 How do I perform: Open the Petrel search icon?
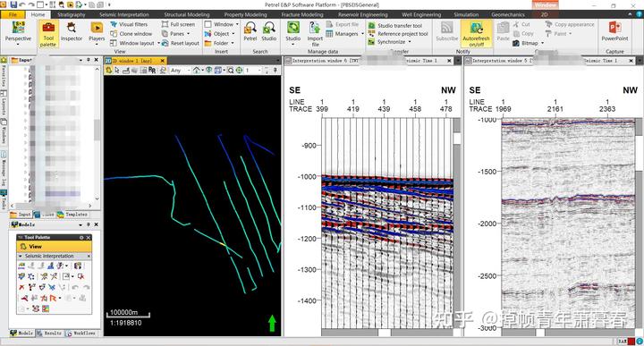pyautogui.click(x=250, y=32)
